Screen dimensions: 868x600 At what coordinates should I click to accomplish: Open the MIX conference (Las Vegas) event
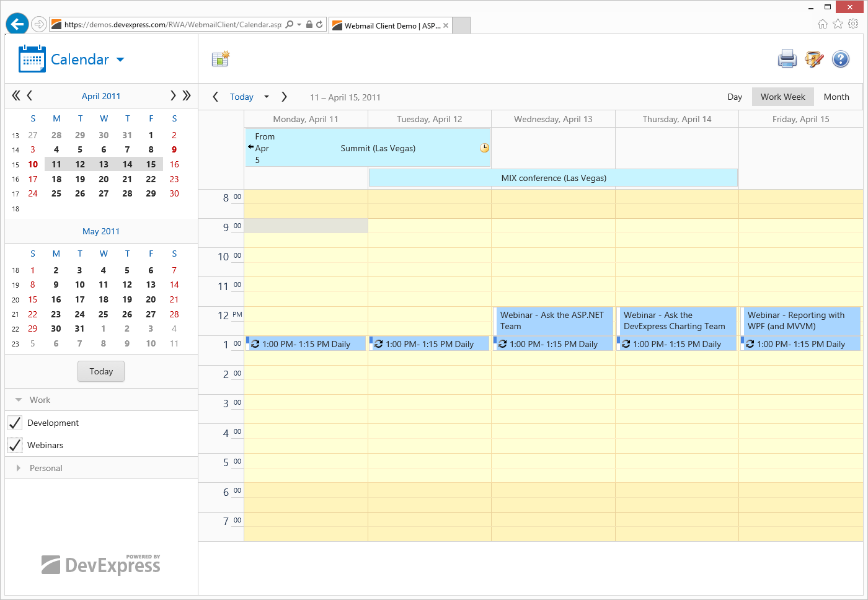click(553, 178)
